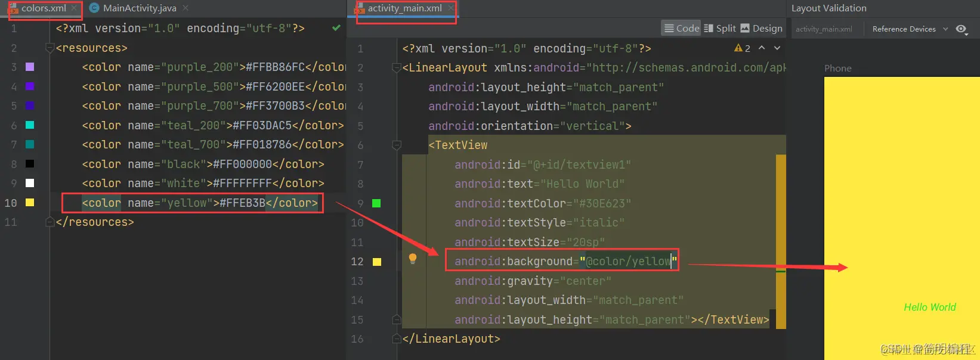Click the Phone preview label

coord(837,68)
